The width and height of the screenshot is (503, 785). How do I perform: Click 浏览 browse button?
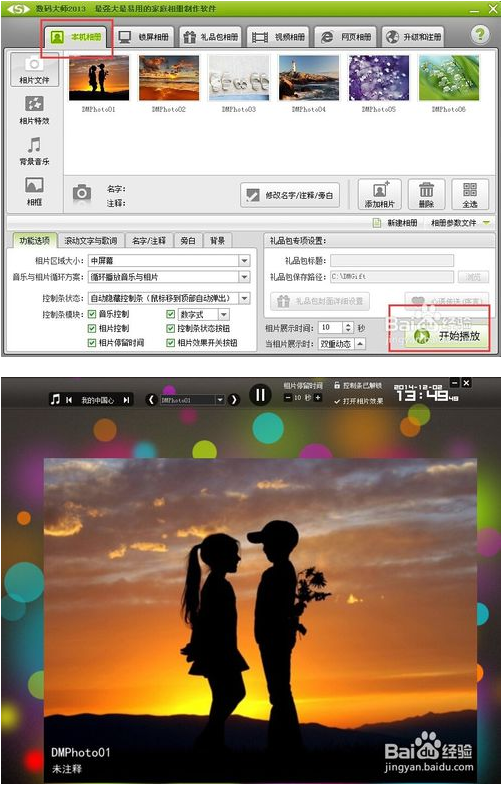coord(473,276)
